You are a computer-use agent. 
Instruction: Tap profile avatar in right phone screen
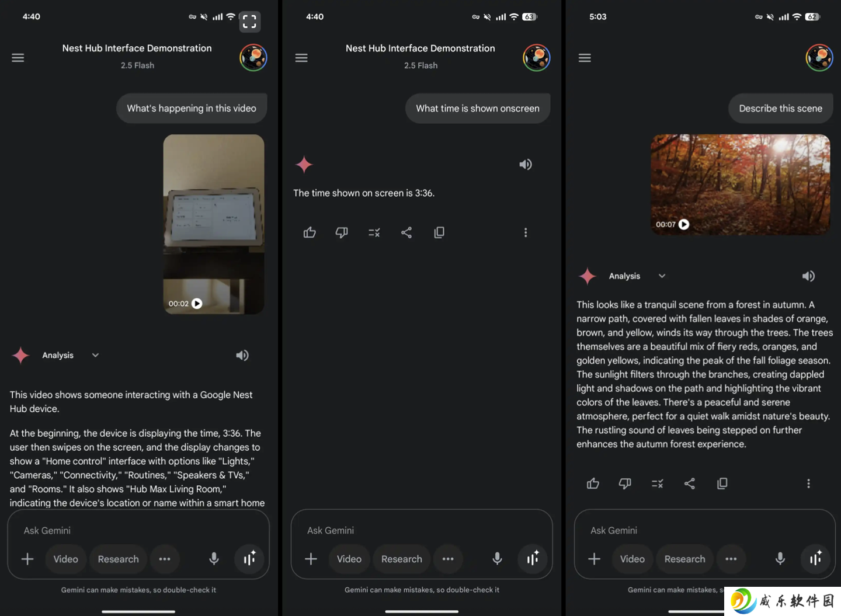click(819, 58)
